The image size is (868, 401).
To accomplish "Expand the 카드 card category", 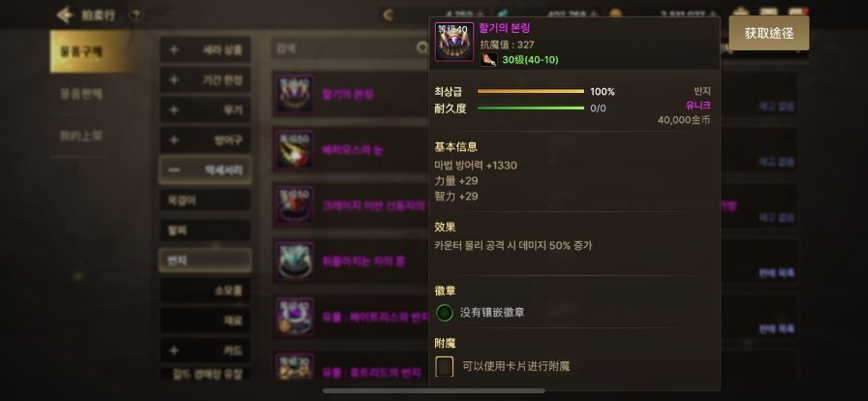I will click(x=204, y=350).
